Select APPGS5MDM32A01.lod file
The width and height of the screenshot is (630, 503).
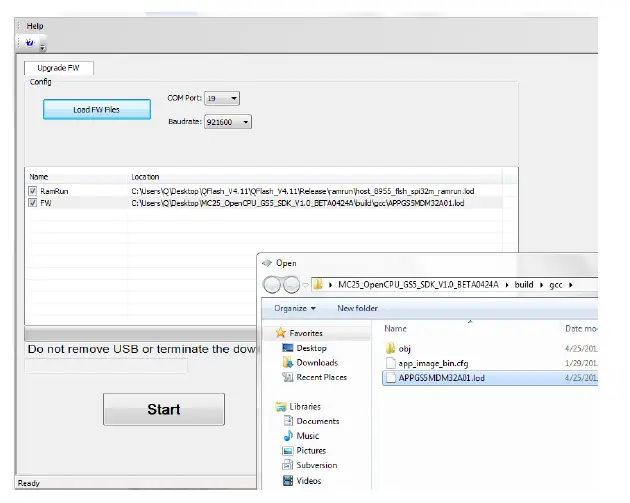click(490, 378)
